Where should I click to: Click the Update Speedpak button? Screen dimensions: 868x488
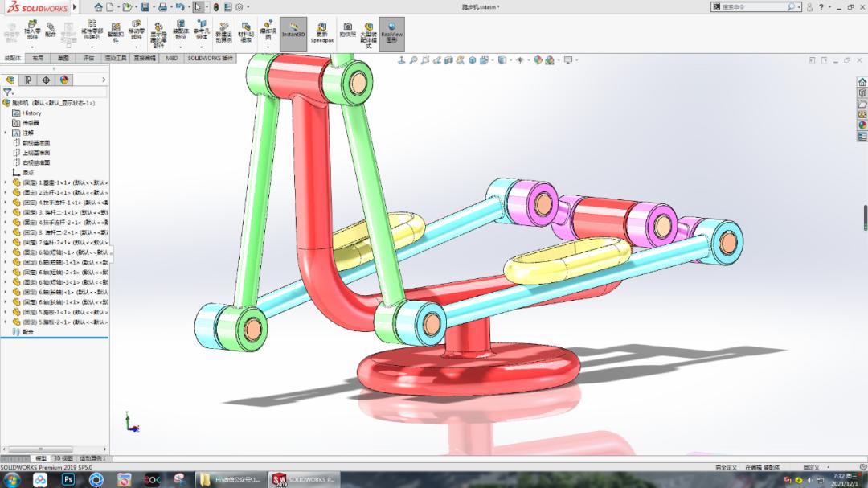point(322,32)
